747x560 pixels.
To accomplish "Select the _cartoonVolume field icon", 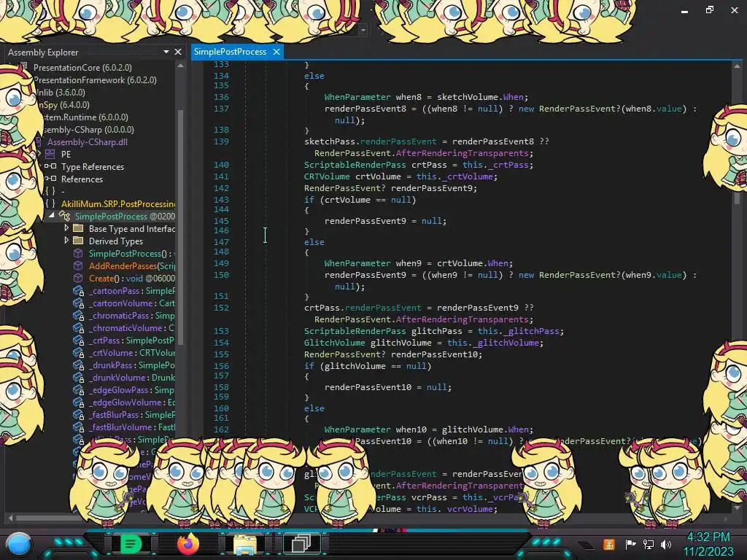I will pos(79,303).
